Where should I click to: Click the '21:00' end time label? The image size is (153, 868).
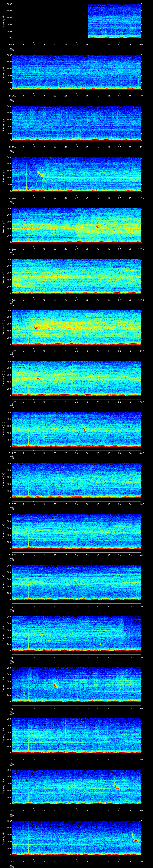tap(141, 606)
